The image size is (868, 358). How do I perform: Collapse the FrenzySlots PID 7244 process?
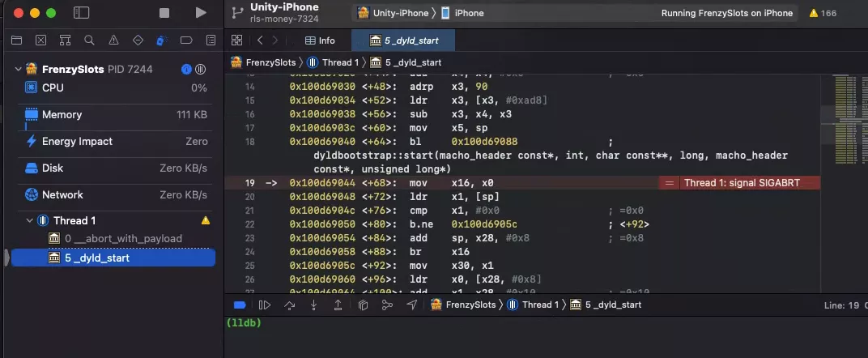click(19, 69)
